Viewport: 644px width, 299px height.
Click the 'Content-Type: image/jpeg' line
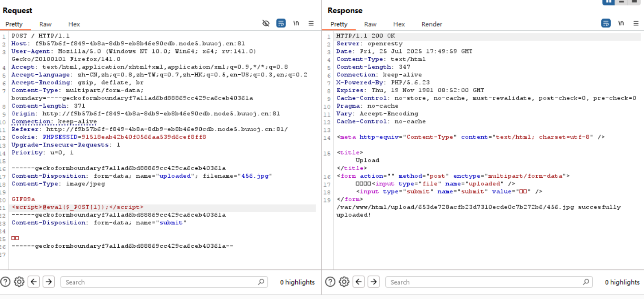tap(58, 184)
